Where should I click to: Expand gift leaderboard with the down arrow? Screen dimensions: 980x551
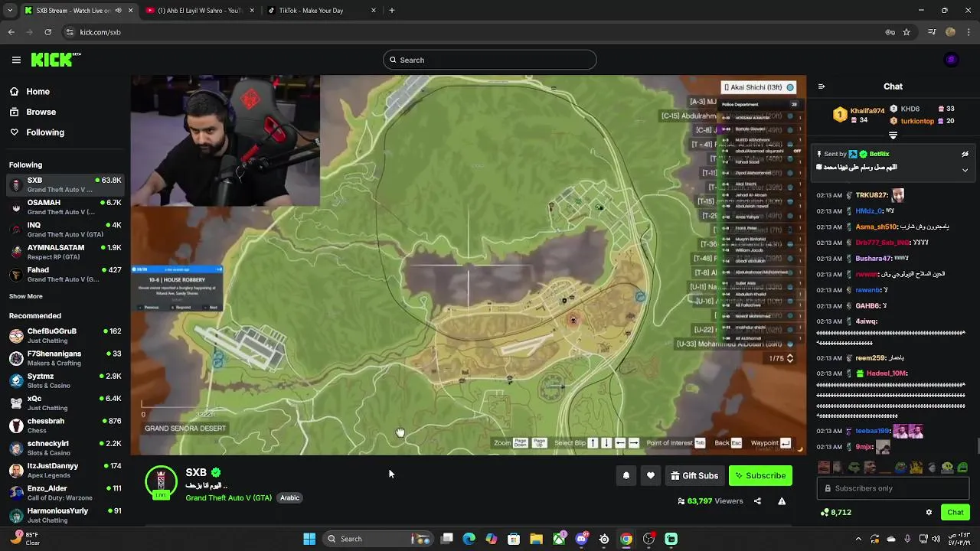893,135
